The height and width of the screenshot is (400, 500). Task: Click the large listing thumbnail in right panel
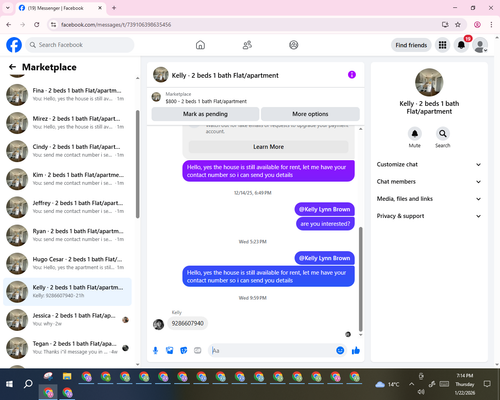point(429,82)
